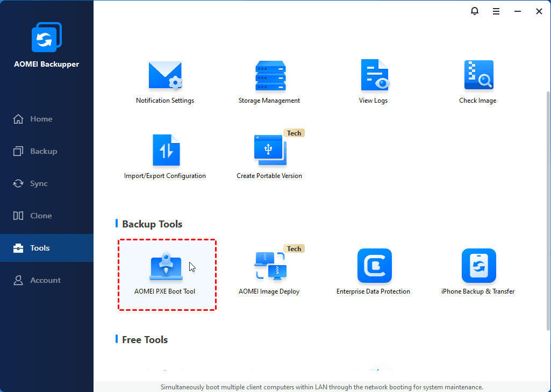The height and width of the screenshot is (392, 551).
Task: Open the Account section
Action: [x=47, y=280]
